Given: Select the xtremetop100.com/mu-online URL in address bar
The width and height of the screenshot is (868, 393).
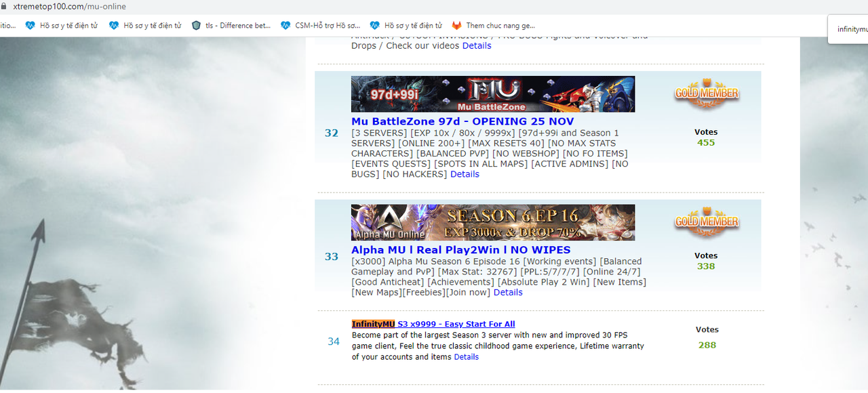Looking at the screenshot, I should coord(69,6).
